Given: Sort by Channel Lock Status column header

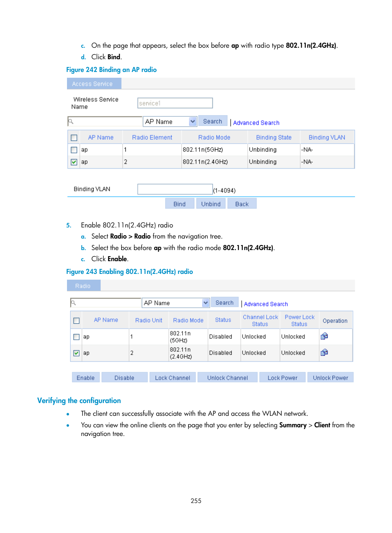Looking at the screenshot, I should pyautogui.click(x=260, y=320).
